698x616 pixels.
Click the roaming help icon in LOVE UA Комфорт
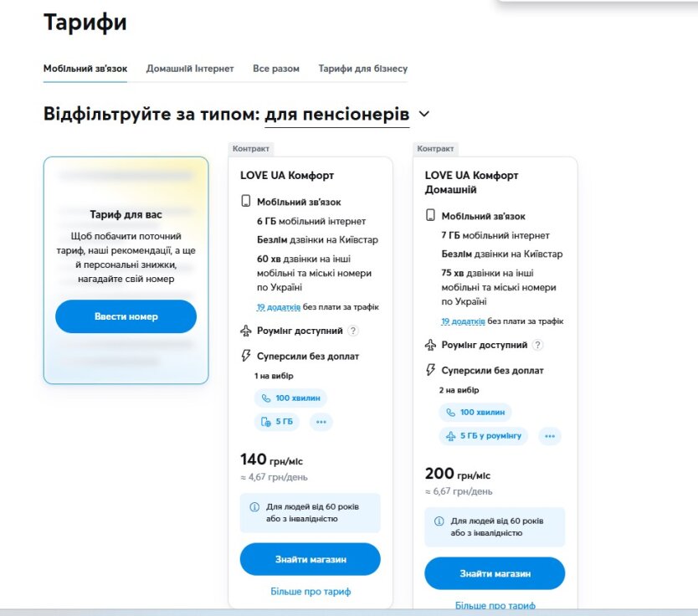353,331
